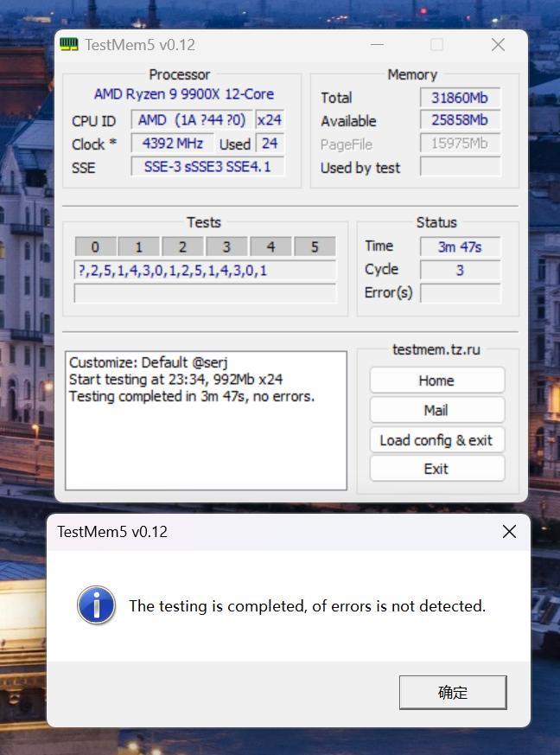This screenshot has width=560, height=755.
Task: Click the blue information icon in dialog
Action: pyautogui.click(x=96, y=605)
